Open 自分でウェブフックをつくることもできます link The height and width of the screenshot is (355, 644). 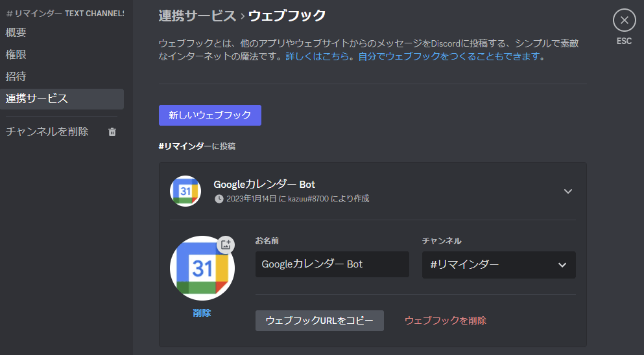449,56
